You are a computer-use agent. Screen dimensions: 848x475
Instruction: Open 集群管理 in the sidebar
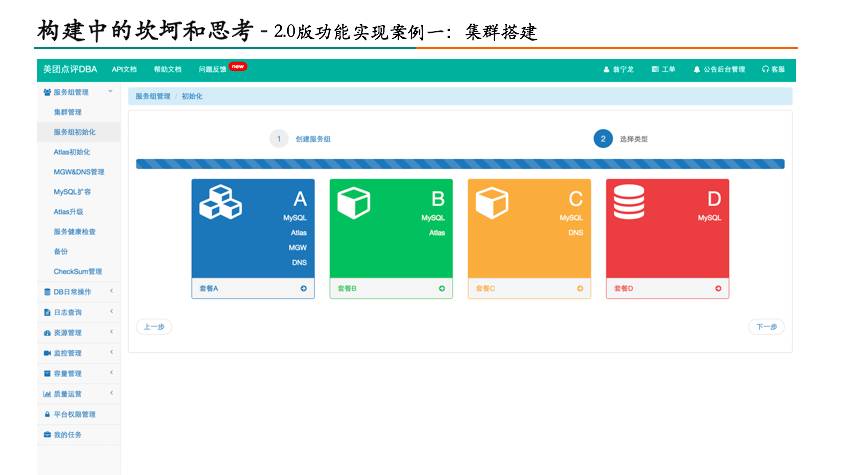coord(68,112)
